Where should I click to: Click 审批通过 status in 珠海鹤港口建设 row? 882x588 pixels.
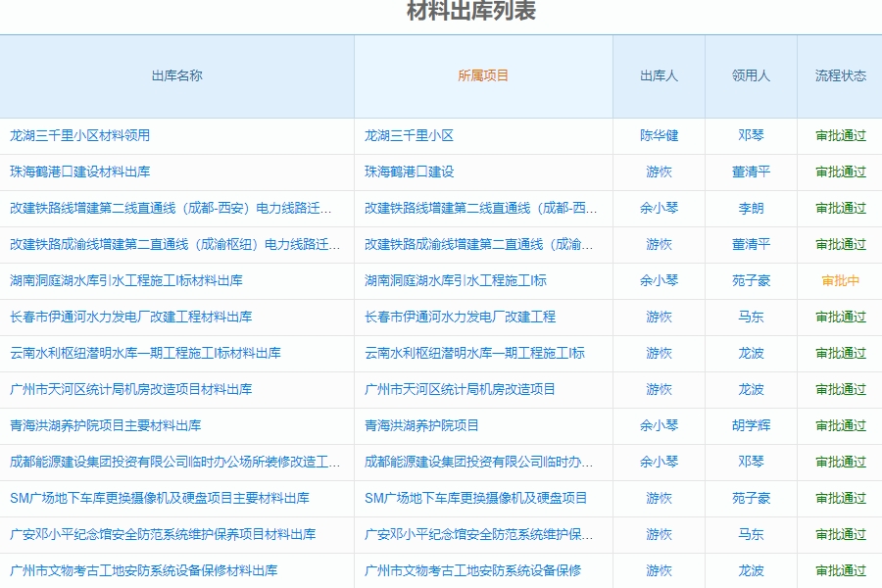pyautogui.click(x=841, y=171)
